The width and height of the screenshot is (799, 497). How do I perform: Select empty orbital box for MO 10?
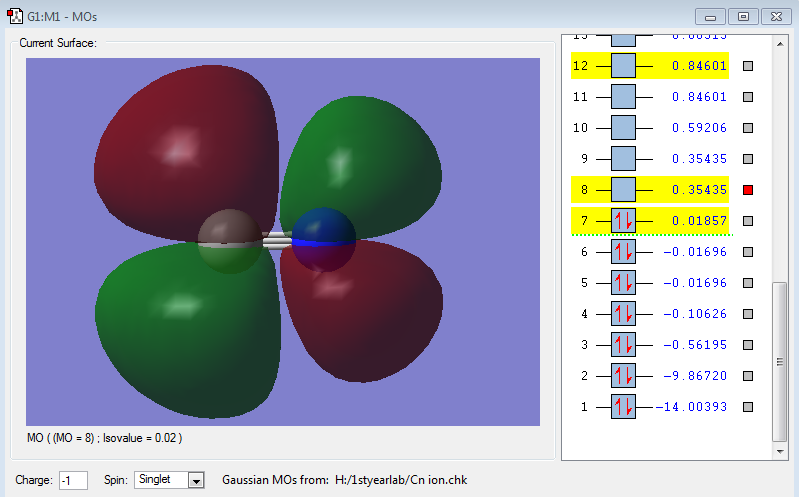(x=623, y=128)
